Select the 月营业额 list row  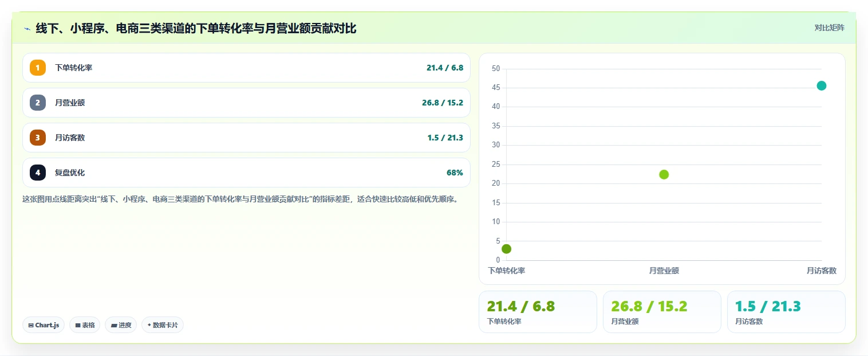pyautogui.click(x=246, y=103)
